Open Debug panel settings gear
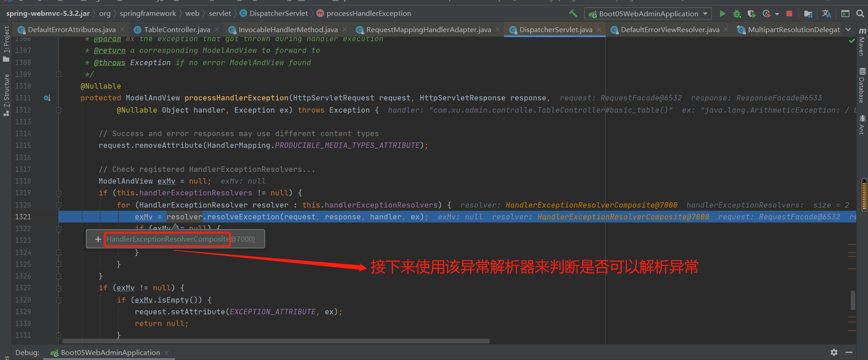 (834, 352)
